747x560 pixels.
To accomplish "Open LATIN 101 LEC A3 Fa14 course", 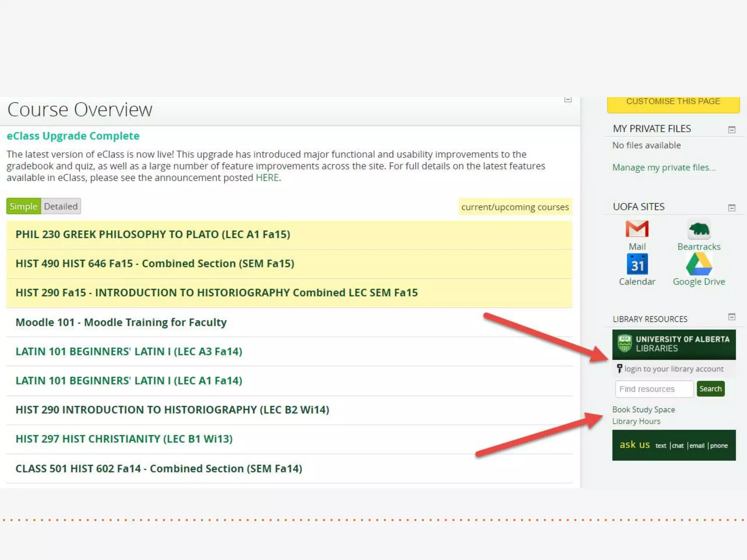I will pyautogui.click(x=129, y=351).
